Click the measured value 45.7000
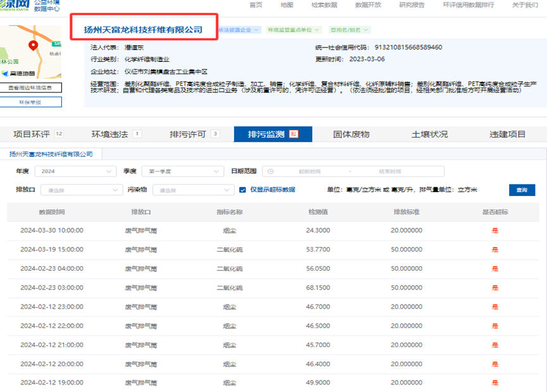This screenshot has width=547, height=392. point(318,345)
